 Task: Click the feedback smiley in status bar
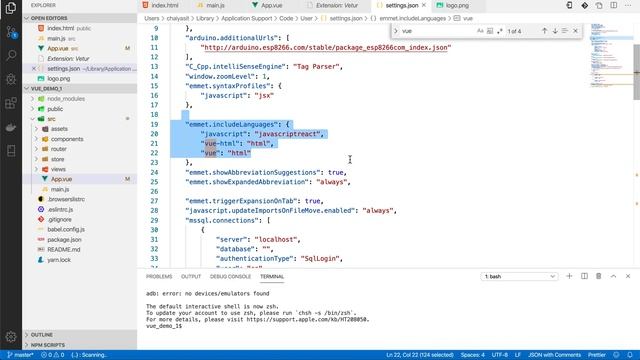click(x=616, y=355)
